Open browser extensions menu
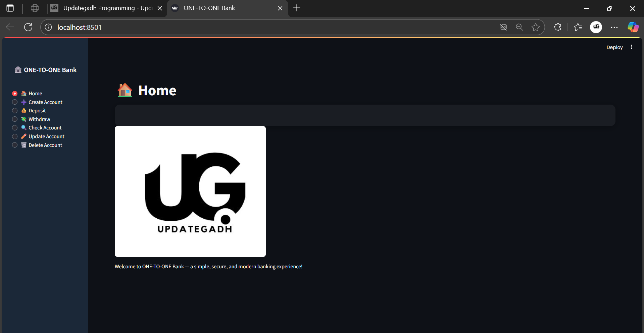Image resolution: width=644 pixels, height=333 pixels. (x=557, y=27)
